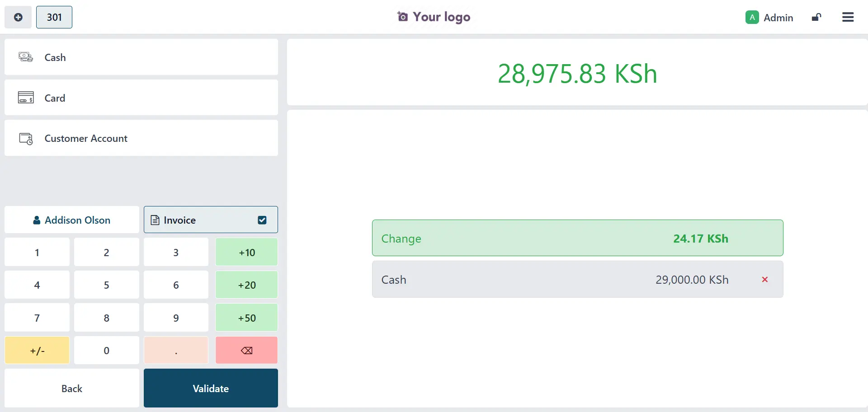868x412 pixels.
Task: Open customer Addison Olson selection
Action: pyautogui.click(x=72, y=220)
